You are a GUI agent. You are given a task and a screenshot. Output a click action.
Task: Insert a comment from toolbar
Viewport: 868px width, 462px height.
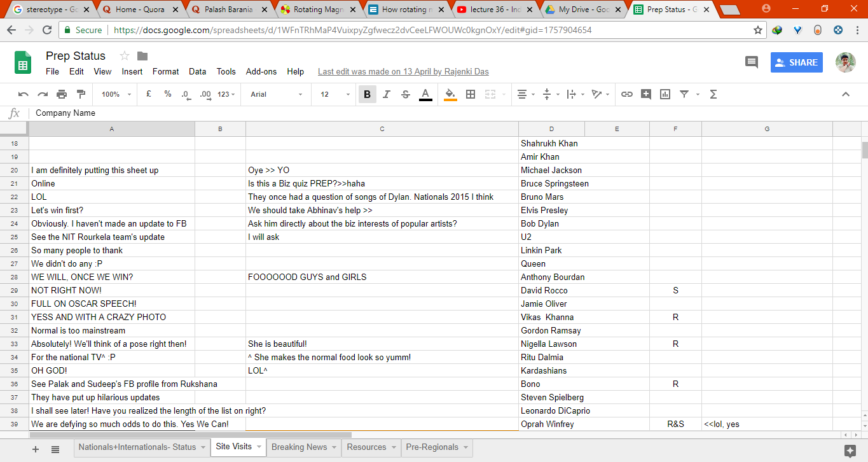pyautogui.click(x=646, y=94)
